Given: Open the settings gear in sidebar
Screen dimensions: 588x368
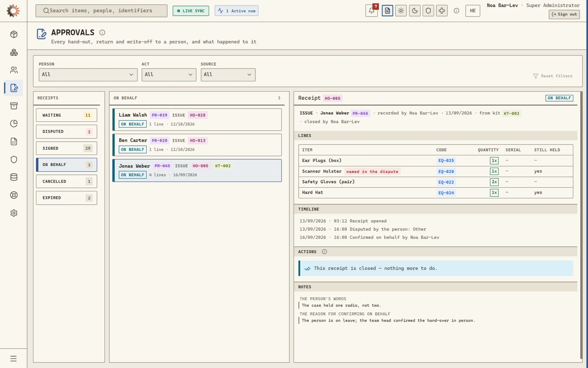Looking at the screenshot, I should pos(14,213).
